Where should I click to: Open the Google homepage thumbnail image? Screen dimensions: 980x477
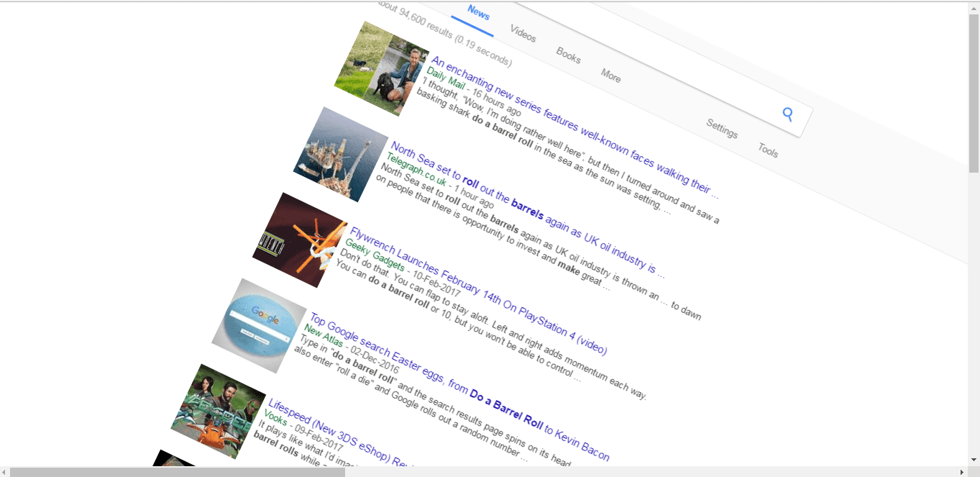click(x=260, y=325)
